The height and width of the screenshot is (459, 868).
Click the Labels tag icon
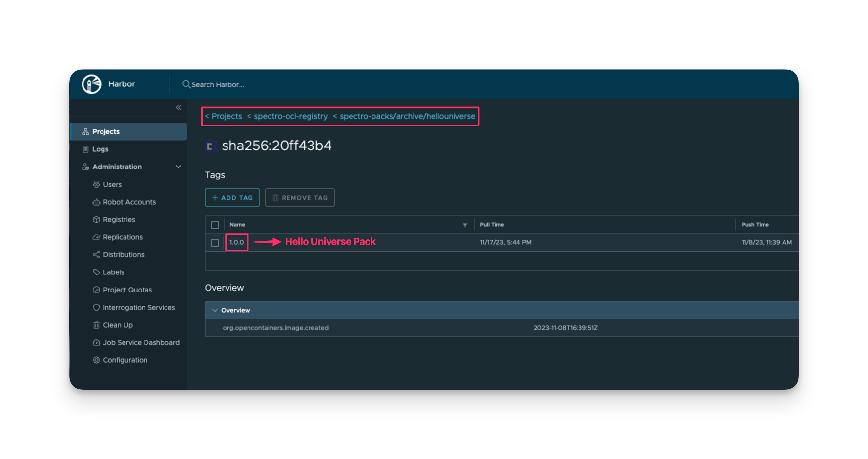96,272
